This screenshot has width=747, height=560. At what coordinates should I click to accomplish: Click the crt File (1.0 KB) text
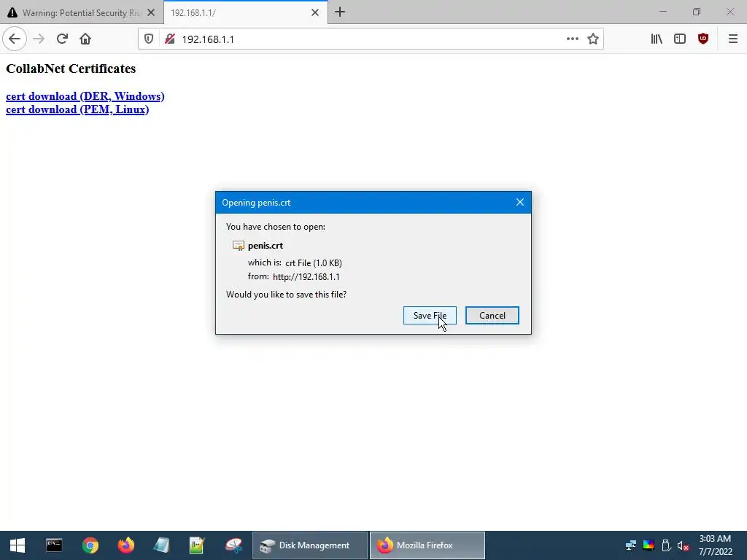tap(314, 262)
